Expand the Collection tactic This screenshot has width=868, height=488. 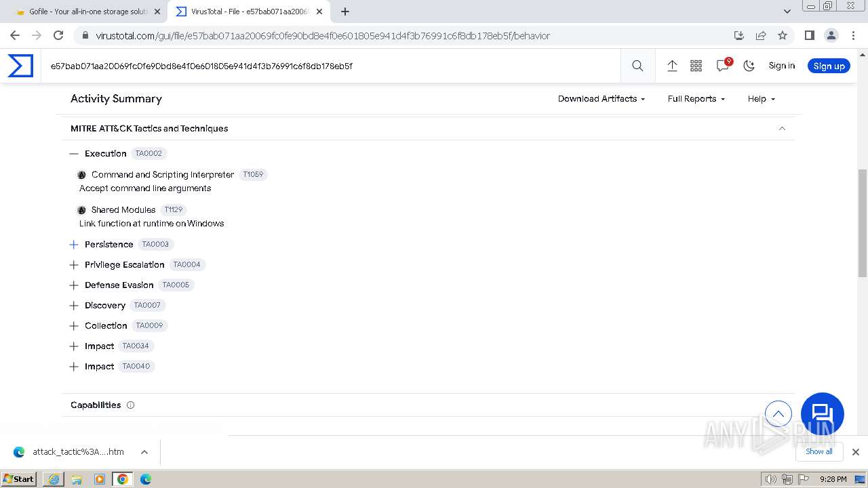74,325
